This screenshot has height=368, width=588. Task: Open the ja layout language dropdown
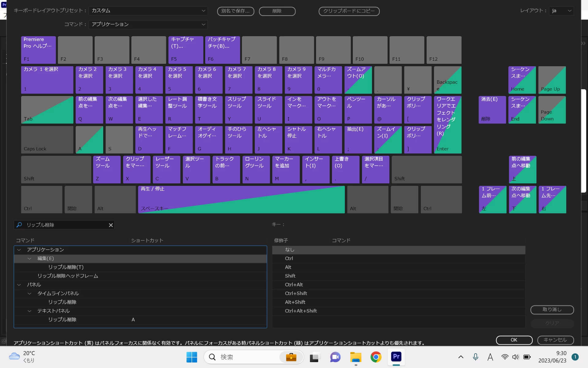point(561,11)
